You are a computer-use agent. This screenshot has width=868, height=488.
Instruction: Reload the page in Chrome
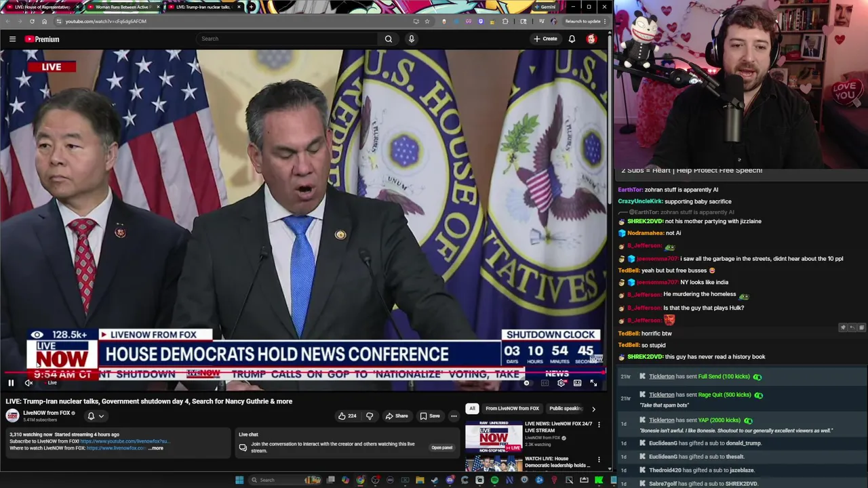tap(32, 21)
